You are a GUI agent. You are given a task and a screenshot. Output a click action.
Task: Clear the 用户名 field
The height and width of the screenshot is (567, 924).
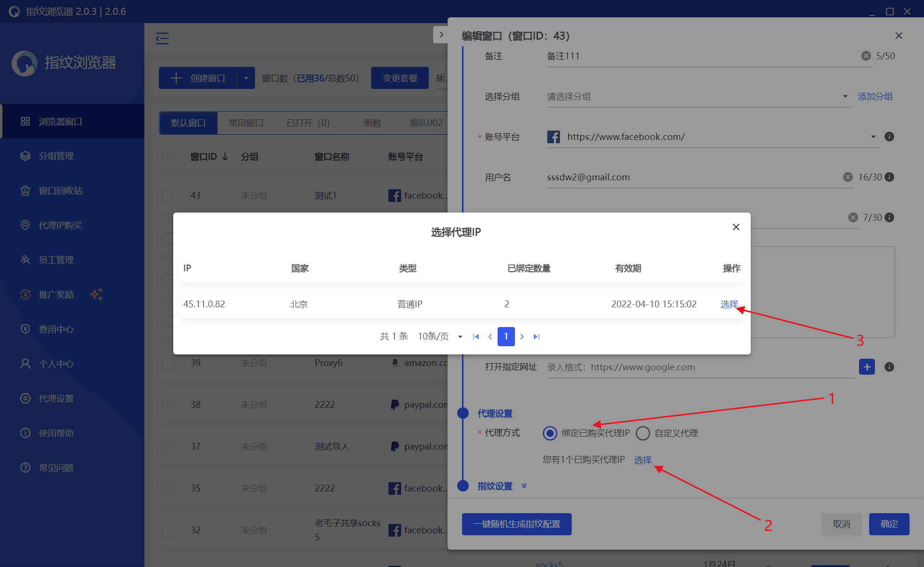click(x=848, y=177)
